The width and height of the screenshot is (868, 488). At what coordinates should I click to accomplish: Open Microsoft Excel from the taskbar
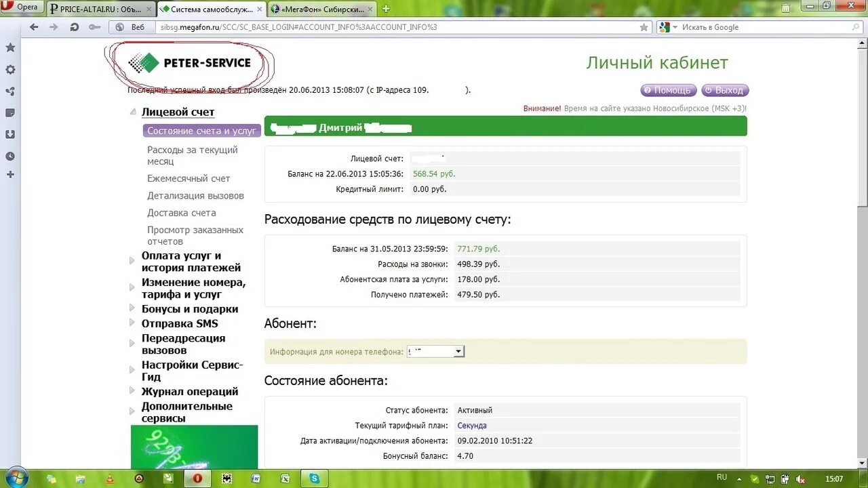tap(285, 479)
